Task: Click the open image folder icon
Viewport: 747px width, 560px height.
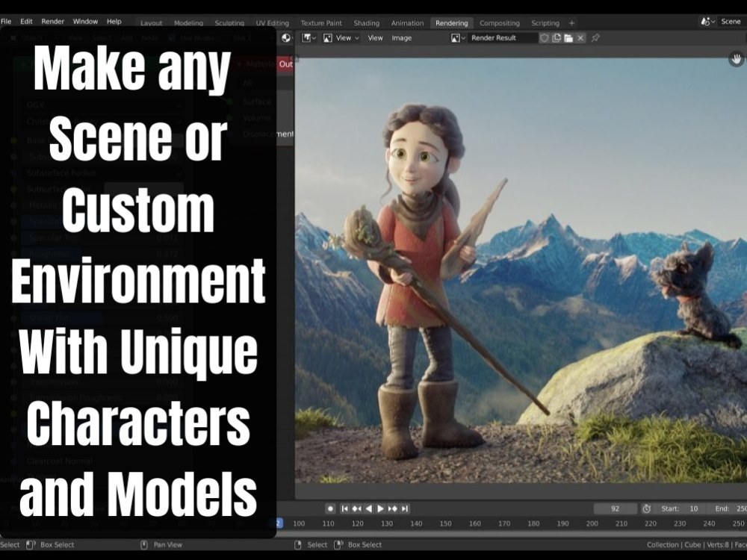Action: point(568,38)
